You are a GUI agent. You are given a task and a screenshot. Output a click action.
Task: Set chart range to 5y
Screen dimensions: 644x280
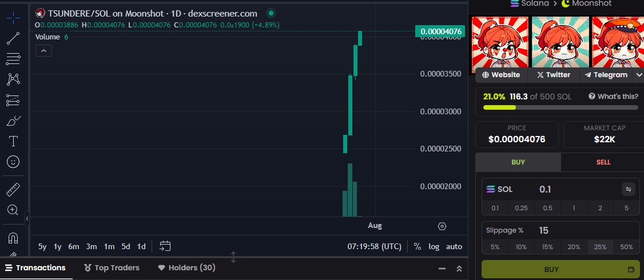[42, 247]
